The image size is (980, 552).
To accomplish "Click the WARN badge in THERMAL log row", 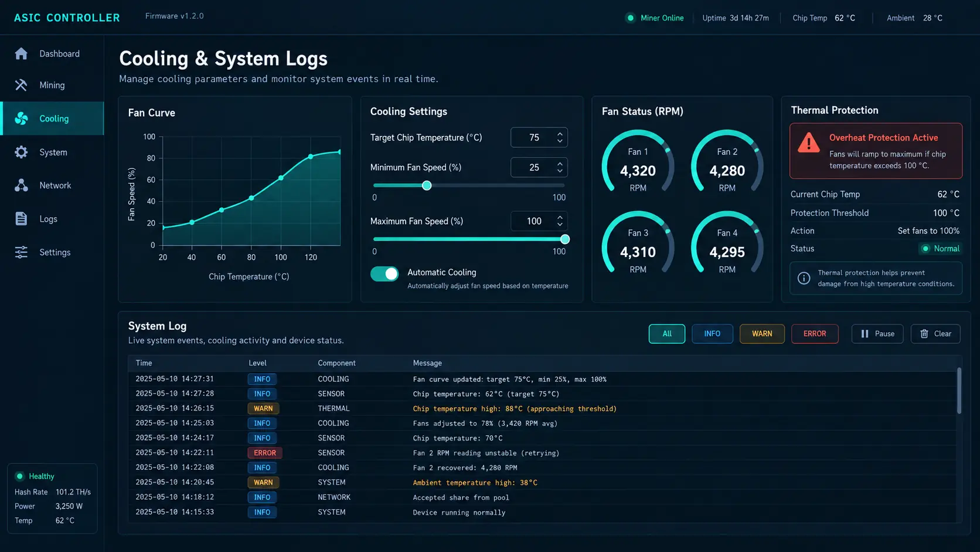I will 263,408.
